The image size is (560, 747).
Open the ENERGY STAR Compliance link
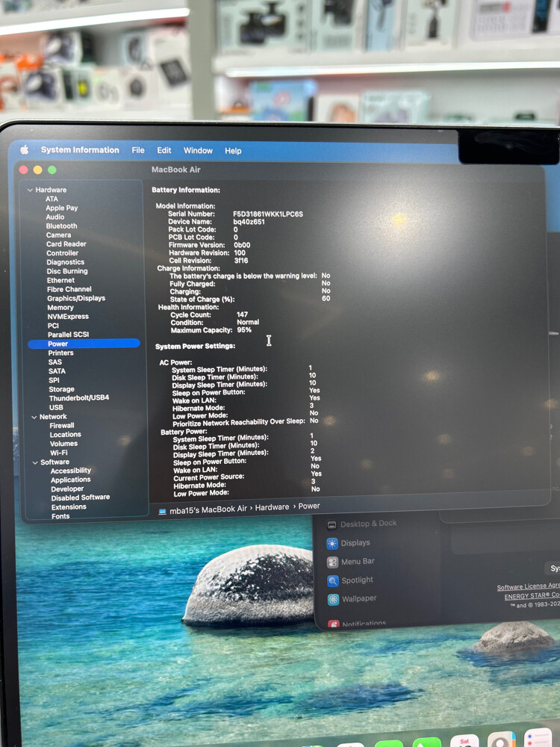pyautogui.click(x=532, y=596)
